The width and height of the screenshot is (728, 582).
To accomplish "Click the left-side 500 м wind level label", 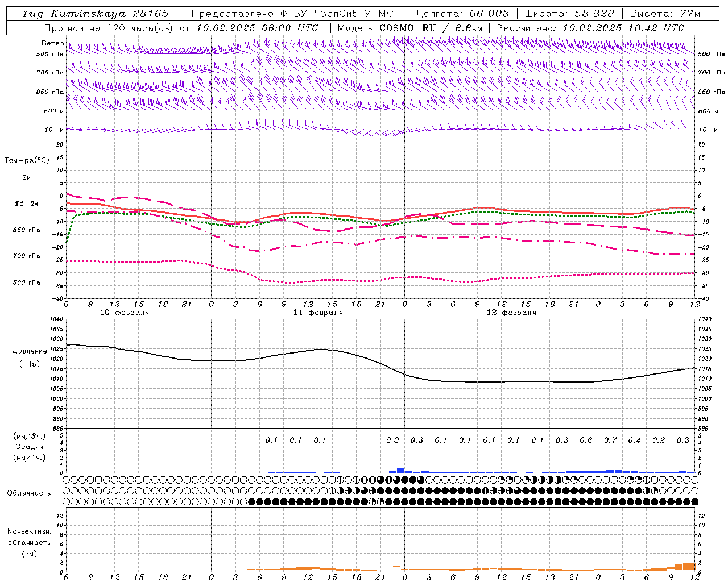I will (x=54, y=111).
